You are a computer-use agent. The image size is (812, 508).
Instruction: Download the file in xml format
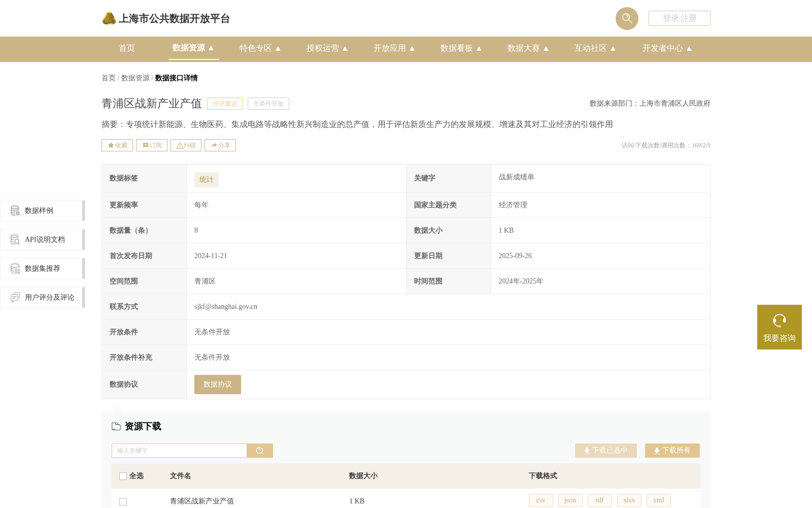(659, 500)
